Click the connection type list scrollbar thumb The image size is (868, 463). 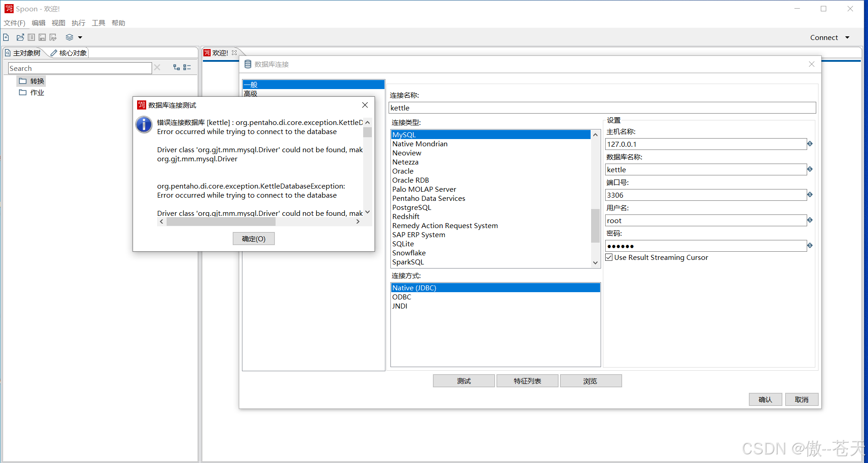tap(596, 225)
